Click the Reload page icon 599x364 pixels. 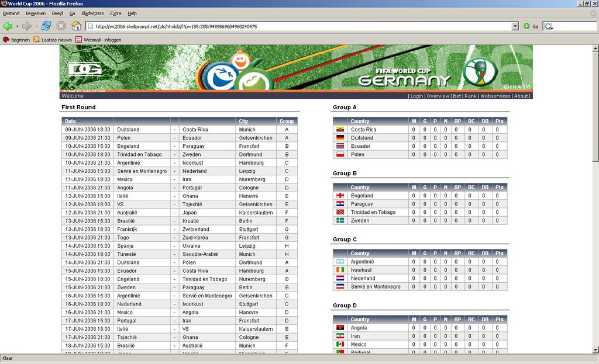tap(46, 26)
